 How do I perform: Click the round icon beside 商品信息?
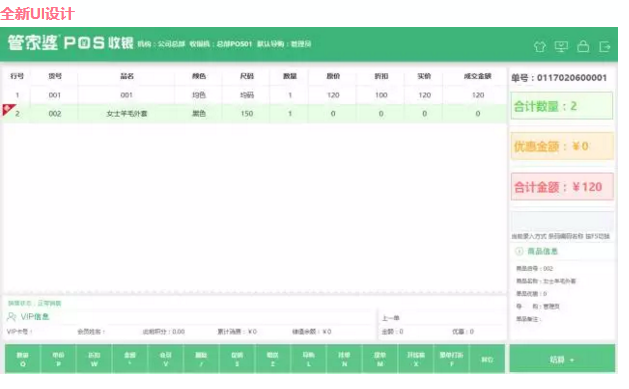click(x=519, y=251)
